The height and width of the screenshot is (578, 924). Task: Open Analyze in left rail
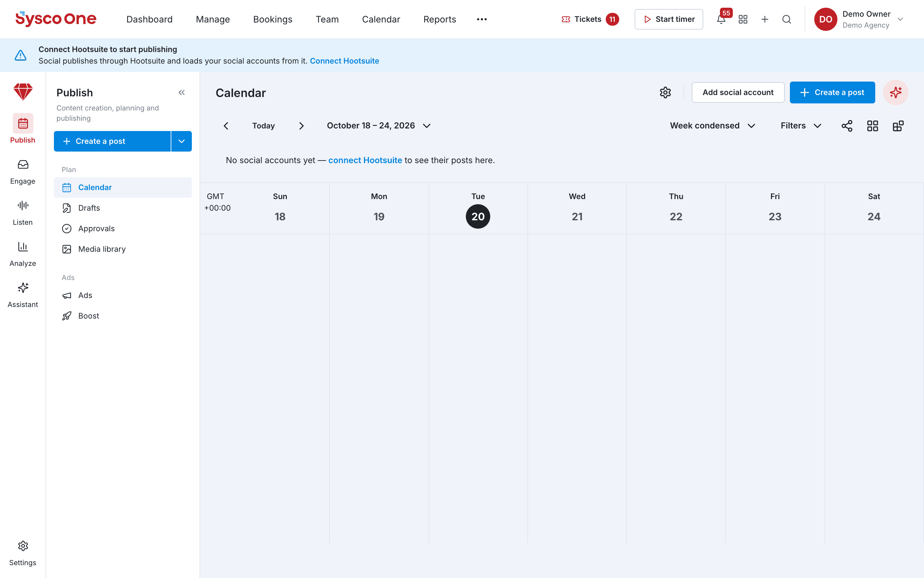pos(23,254)
